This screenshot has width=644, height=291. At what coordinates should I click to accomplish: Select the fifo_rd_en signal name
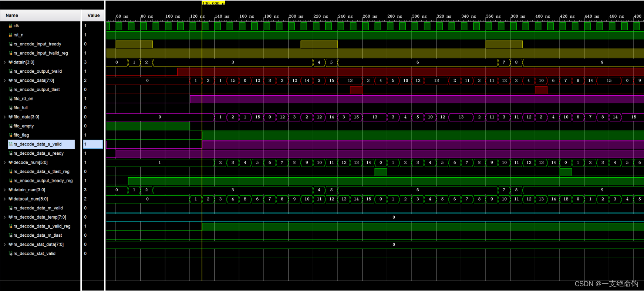click(x=23, y=99)
